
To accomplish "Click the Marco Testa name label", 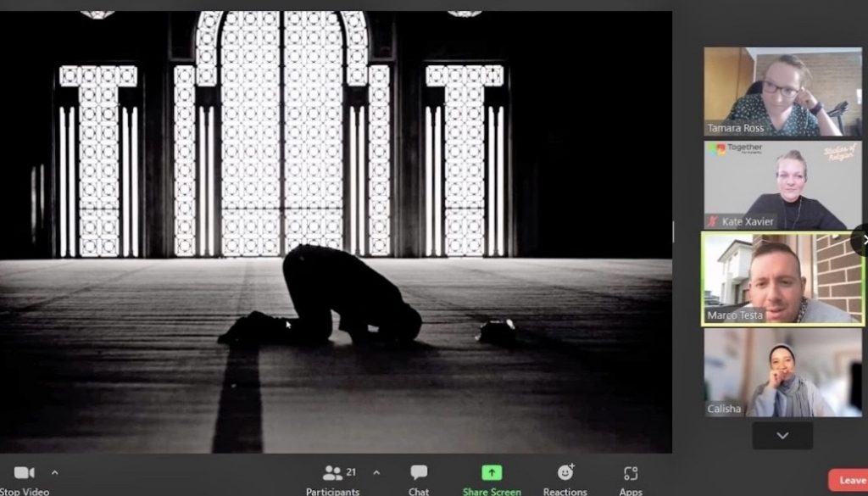I will (x=736, y=315).
